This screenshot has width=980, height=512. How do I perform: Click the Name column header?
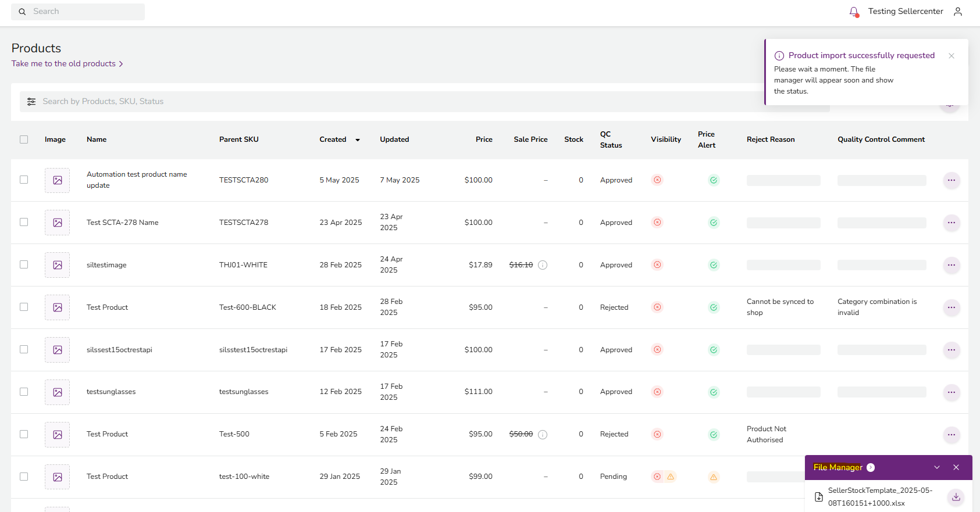tap(97, 139)
